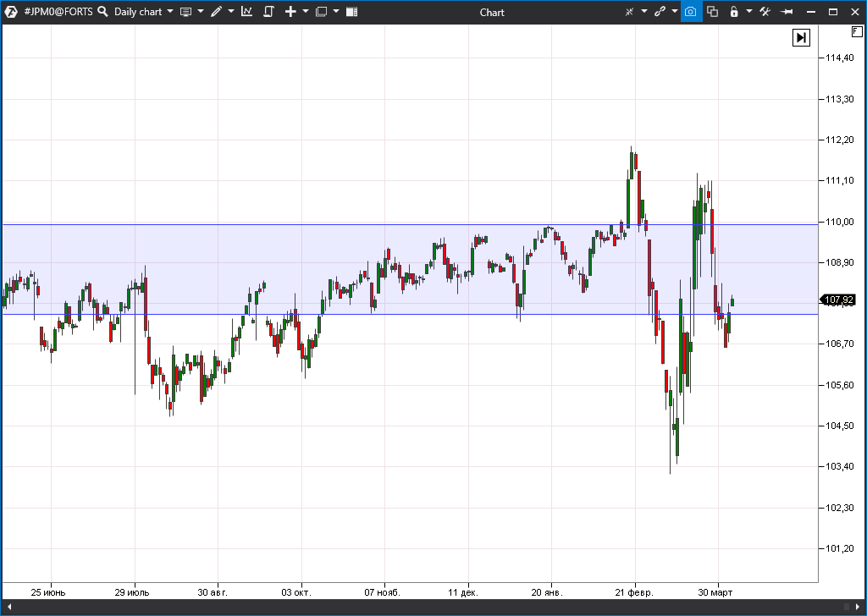
Task: Jump to latest bar with skip-forward button
Action: pos(801,37)
